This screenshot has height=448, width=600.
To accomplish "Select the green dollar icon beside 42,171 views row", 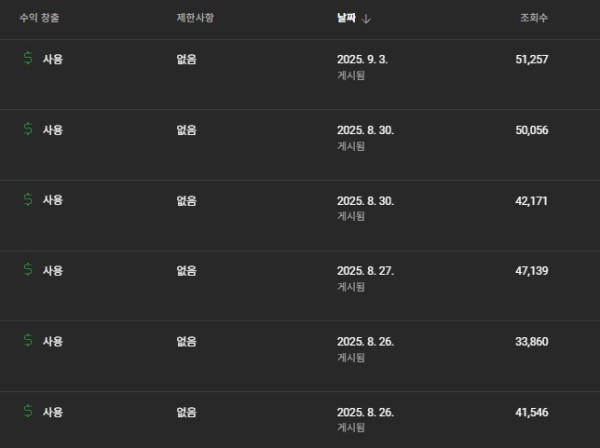I will 28,200.
